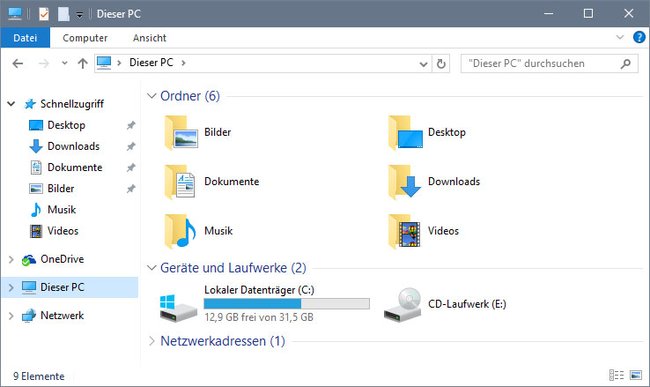Select OneDrive in the navigation pane
The width and height of the screenshot is (650, 387).
62,259
